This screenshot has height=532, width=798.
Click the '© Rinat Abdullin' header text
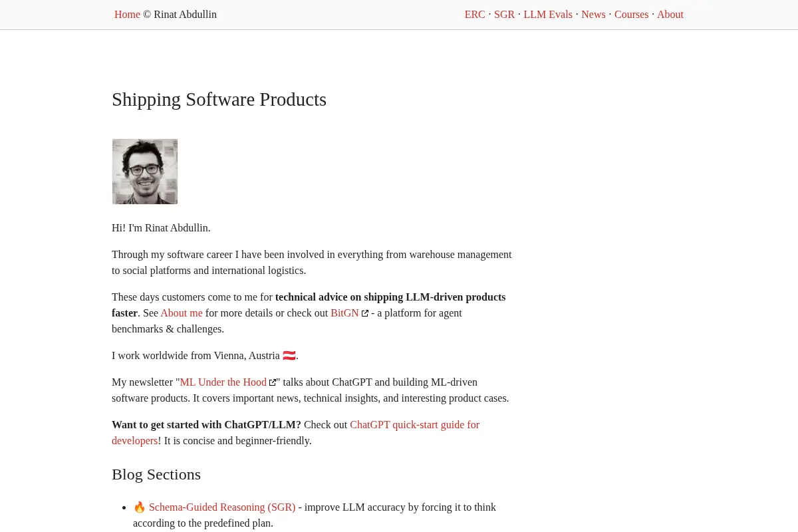[x=180, y=15]
